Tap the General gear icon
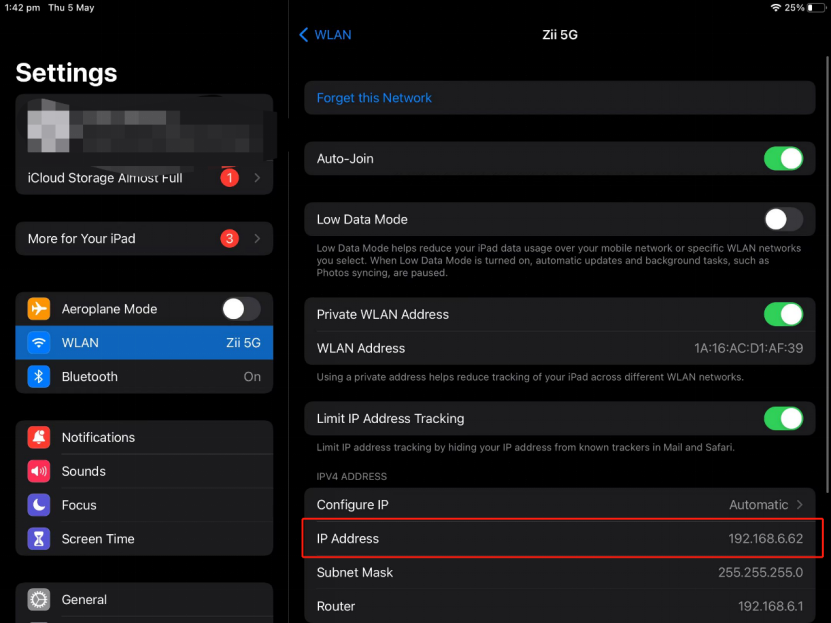 tap(39, 600)
